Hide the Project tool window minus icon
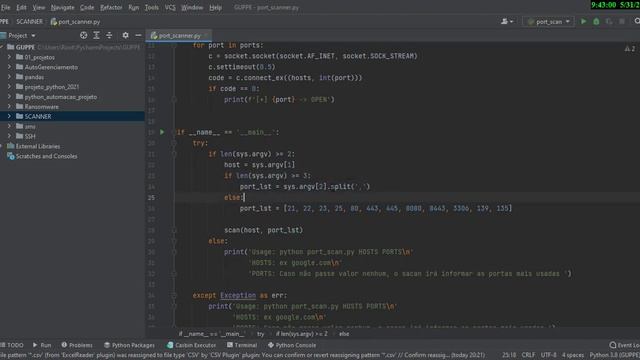 coord(138,36)
